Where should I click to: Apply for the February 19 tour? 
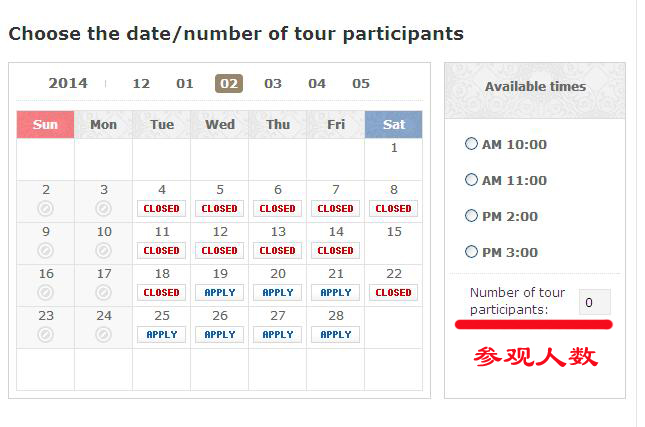pyautogui.click(x=220, y=292)
